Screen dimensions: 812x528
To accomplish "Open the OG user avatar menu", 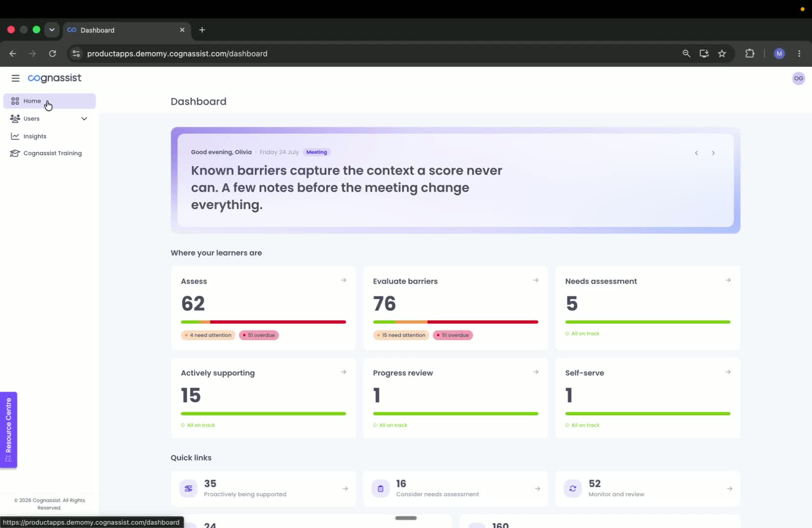I will (798, 78).
